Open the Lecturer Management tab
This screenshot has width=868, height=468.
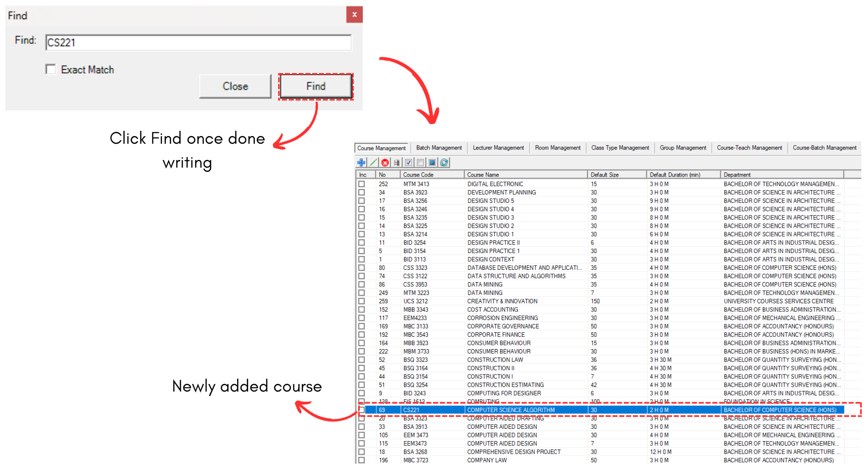click(x=498, y=148)
